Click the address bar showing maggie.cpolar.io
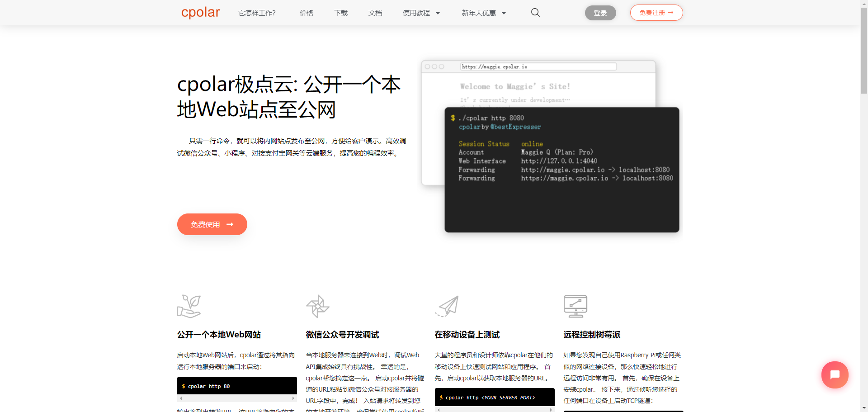The width and height of the screenshot is (868, 412). coord(538,66)
